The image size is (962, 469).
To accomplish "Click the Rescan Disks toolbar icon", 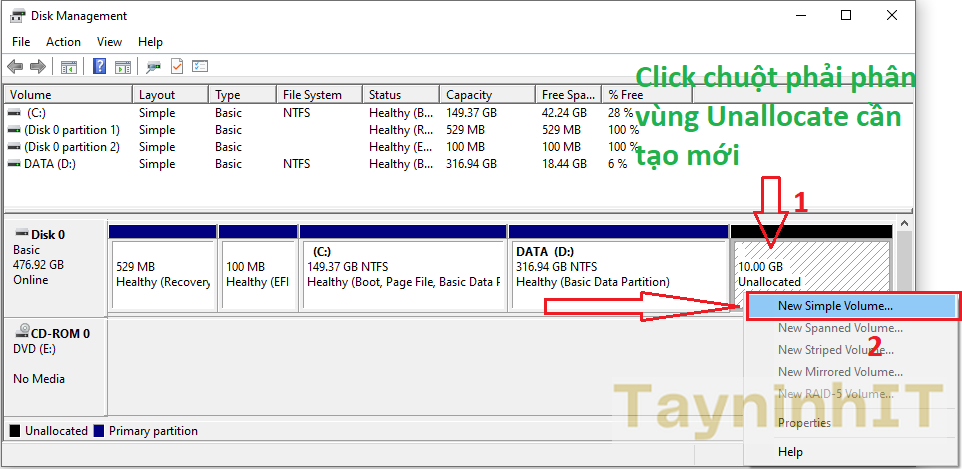I will point(153,67).
